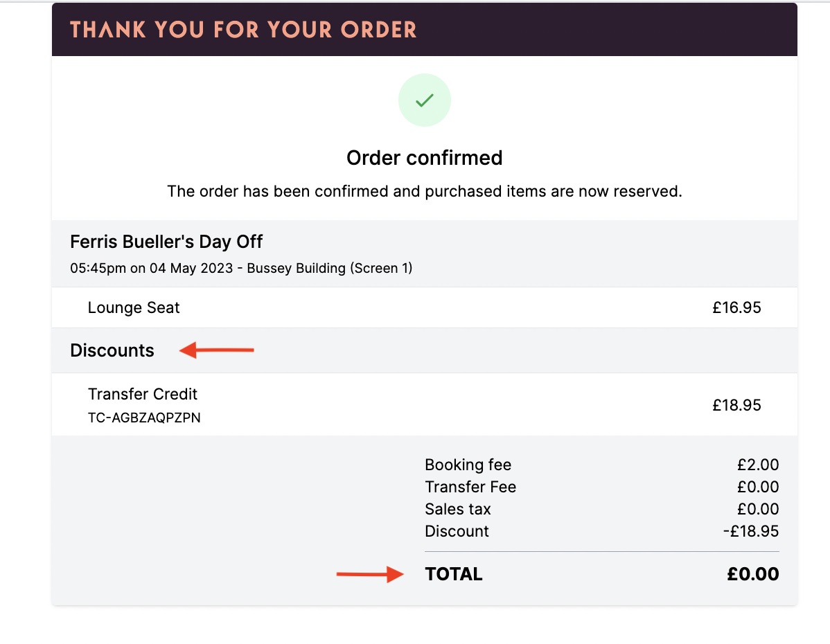Click the £0.00 total amount
Viewport: 830px width, 644px height.
(x=752, y=574)
